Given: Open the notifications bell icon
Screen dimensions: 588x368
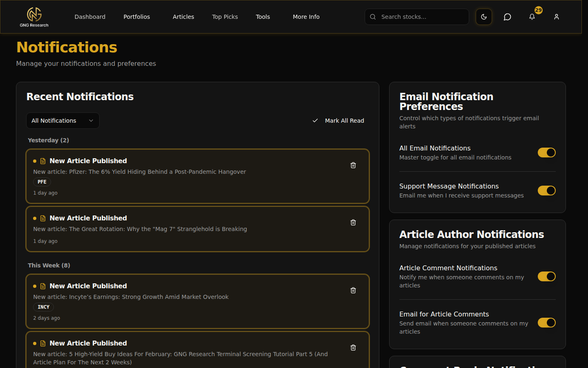Looking at the screenshot, I should 532,17.
